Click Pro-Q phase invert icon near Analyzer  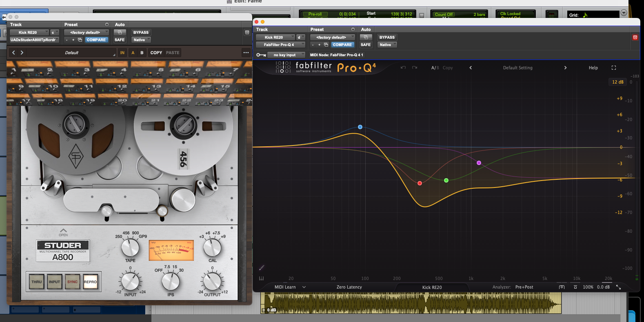[562, 287]
